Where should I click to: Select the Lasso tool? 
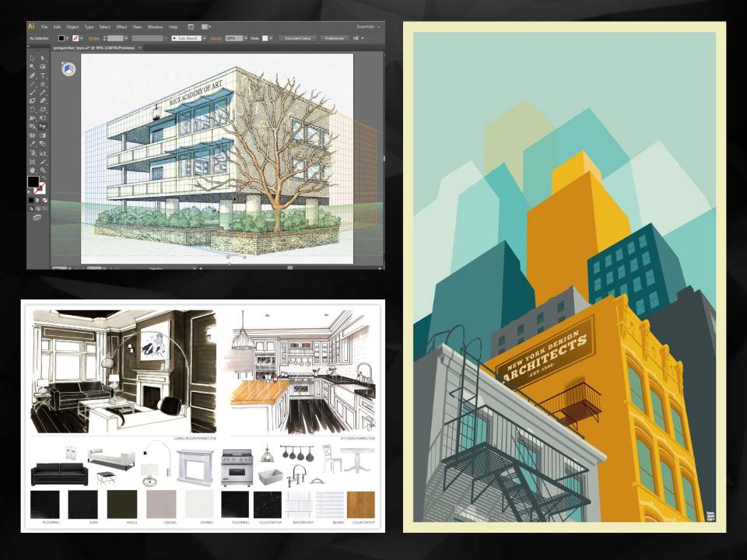click(x=43, y=67)
